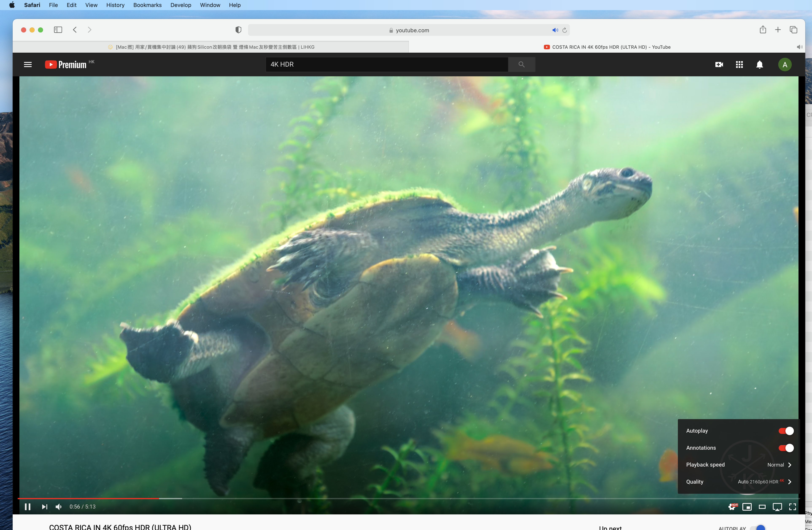Viewport: 812px width, 530px height.
Task: Open the Edit menu
Action: [x=71, y=5]
